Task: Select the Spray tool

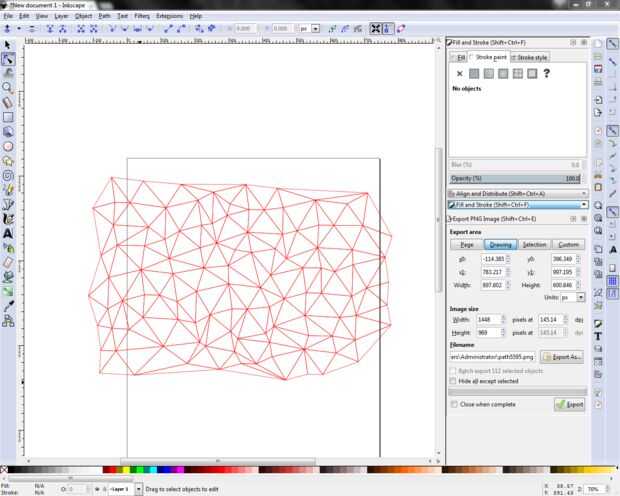Action: 8,248
